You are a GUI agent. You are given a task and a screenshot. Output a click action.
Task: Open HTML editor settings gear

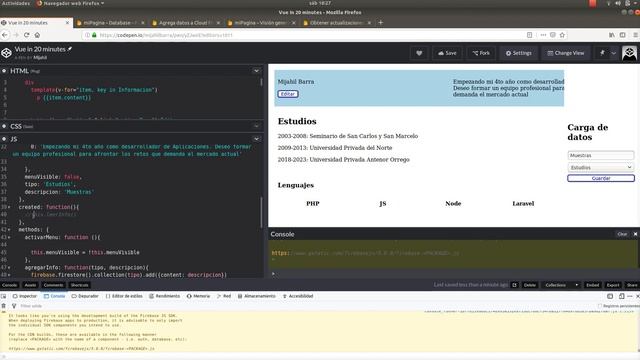(4, 71)
